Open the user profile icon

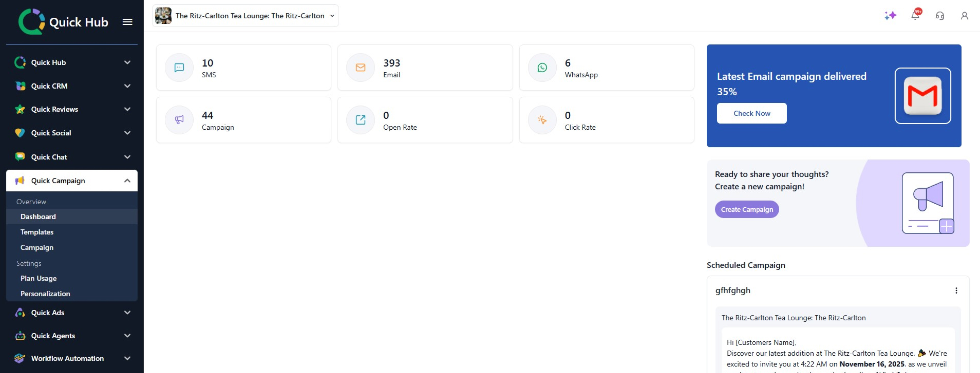[x=964, y=16]
